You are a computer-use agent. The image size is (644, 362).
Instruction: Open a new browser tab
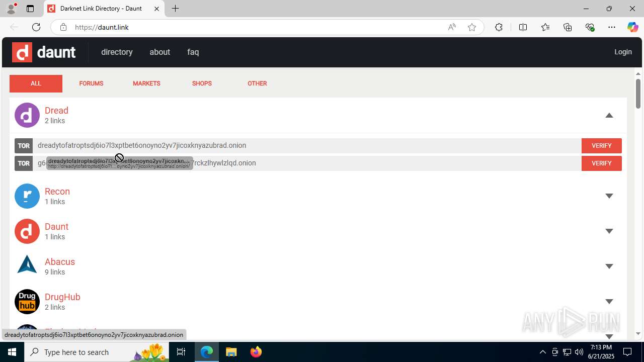tap(175, 9)
